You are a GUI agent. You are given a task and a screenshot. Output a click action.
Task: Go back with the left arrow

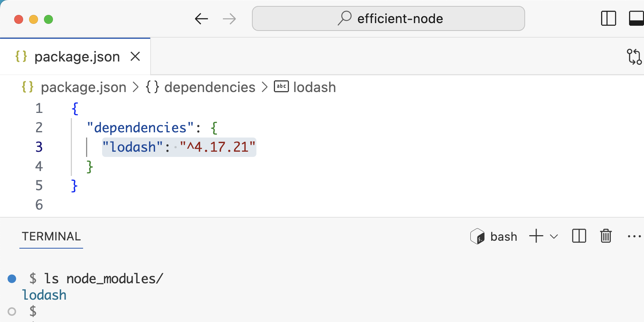pyautogui.click(x=201, y=19)
